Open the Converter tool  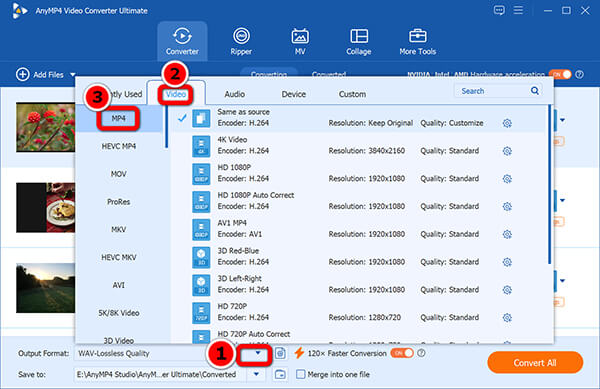[182, 41]
